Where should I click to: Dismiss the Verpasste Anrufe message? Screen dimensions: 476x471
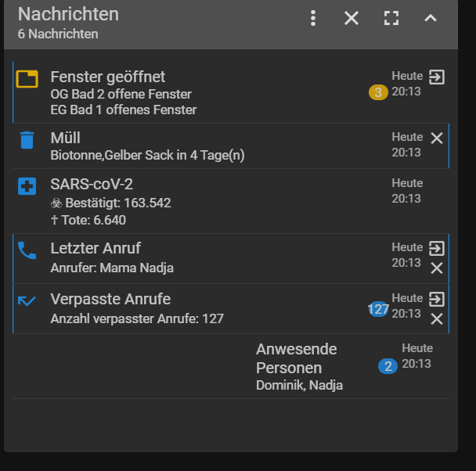click(x=437, y=318)
